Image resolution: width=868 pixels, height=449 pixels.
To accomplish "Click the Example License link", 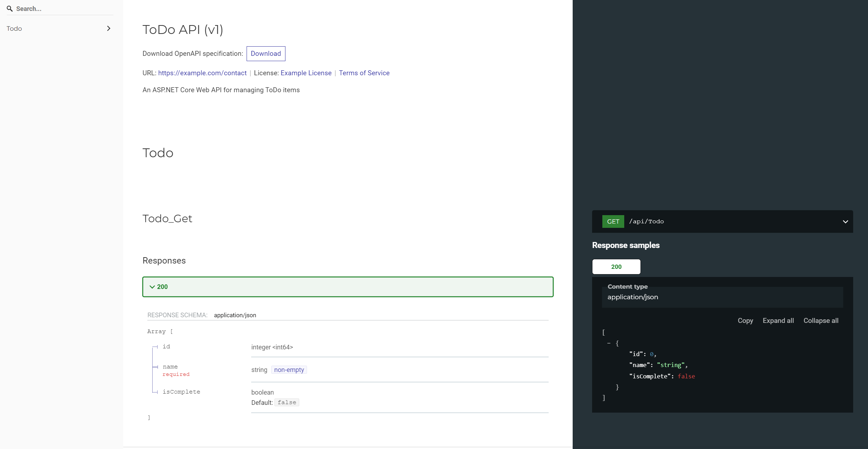I will (x=306, y=73).
